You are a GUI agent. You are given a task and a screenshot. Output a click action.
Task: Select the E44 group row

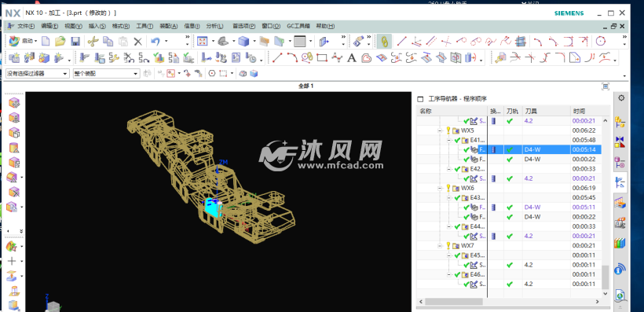(x=509, y=226)
